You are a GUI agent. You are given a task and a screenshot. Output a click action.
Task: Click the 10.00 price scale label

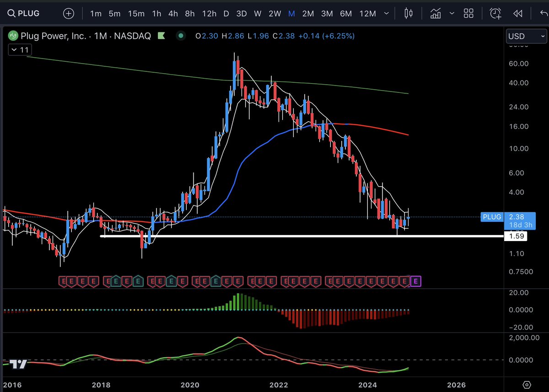click(519, 149)
